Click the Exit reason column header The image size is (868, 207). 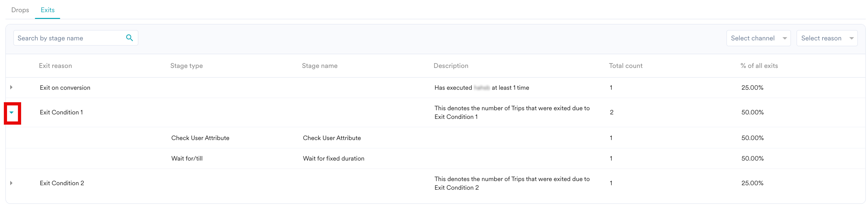[x=55, y=66]
